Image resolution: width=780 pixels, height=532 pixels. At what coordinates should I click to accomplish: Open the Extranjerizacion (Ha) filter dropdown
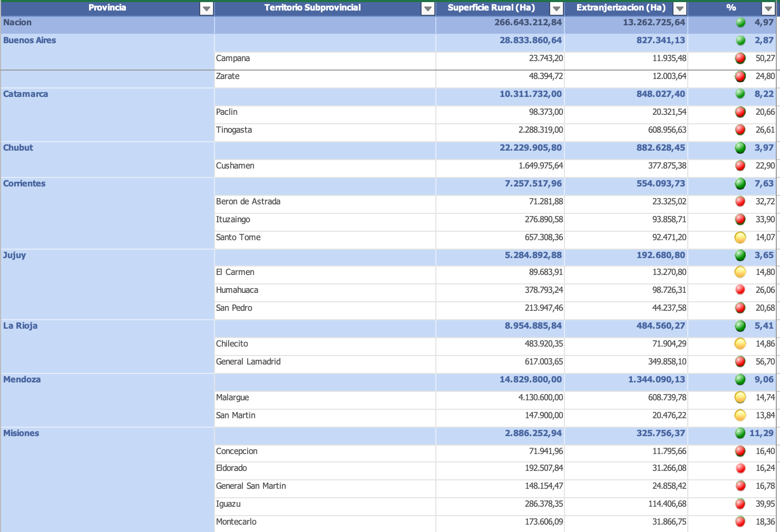[x=680, y=8]
